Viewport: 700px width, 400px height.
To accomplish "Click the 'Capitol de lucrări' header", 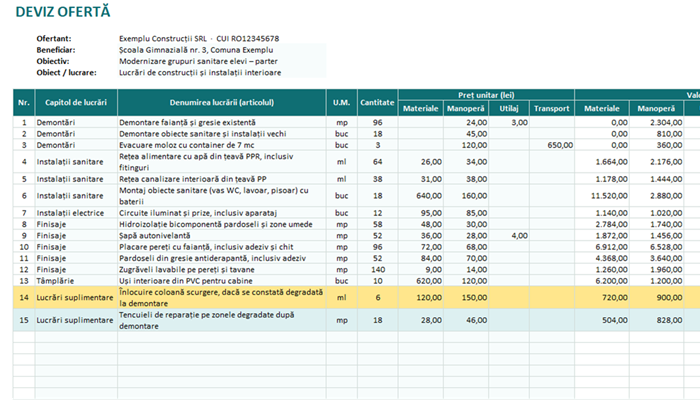I will point(76,102).
